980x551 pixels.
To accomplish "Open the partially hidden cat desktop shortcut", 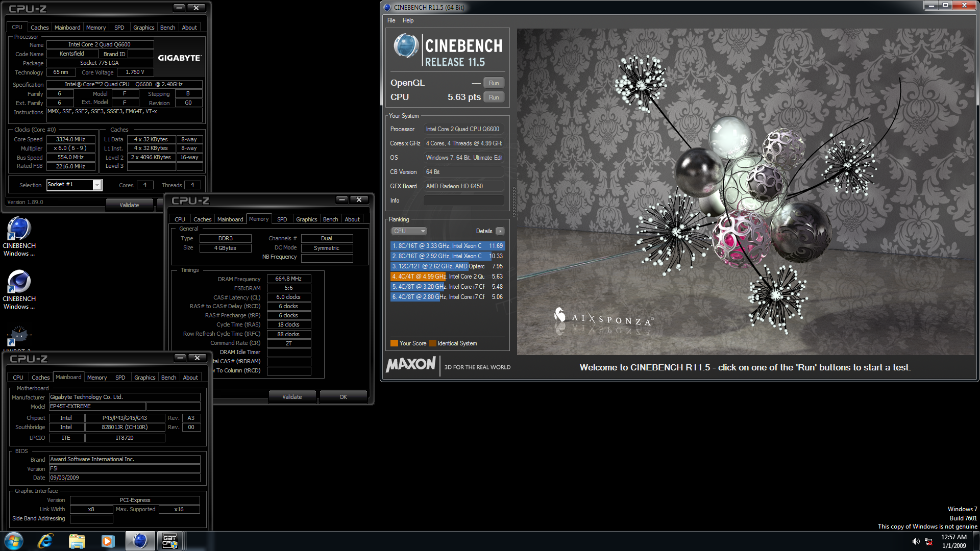I will (x=19, y=337).
